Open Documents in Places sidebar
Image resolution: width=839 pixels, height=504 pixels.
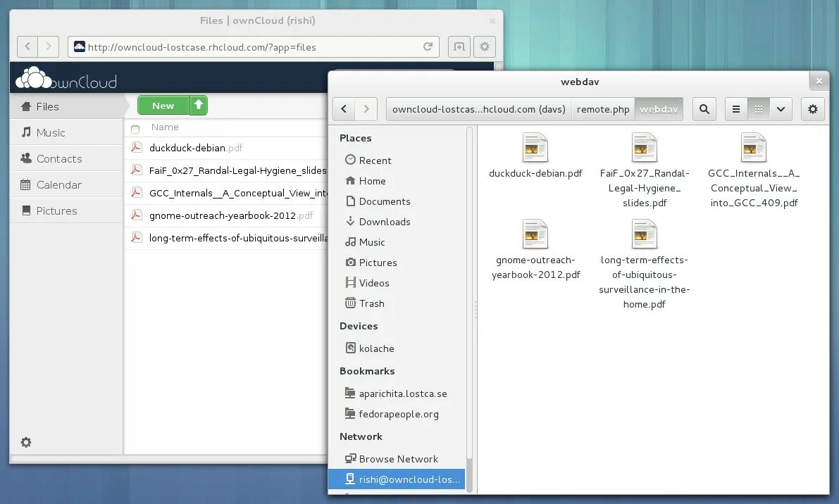pyautogui.click(x=397, y=201)
